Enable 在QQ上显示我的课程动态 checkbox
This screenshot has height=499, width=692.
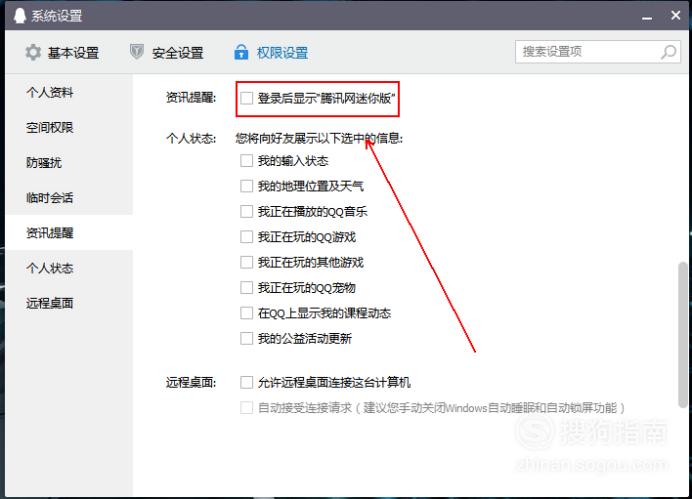click(x=246, y=313)
